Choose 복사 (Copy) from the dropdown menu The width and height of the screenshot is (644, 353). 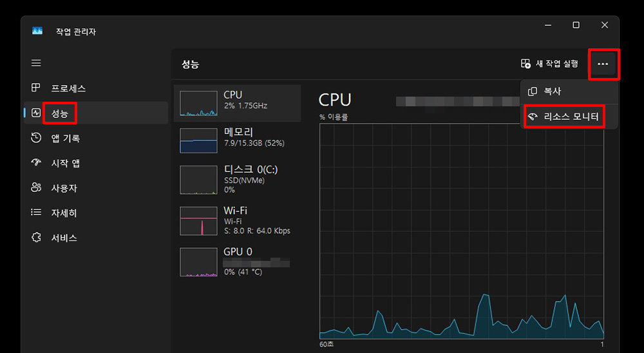552,91
